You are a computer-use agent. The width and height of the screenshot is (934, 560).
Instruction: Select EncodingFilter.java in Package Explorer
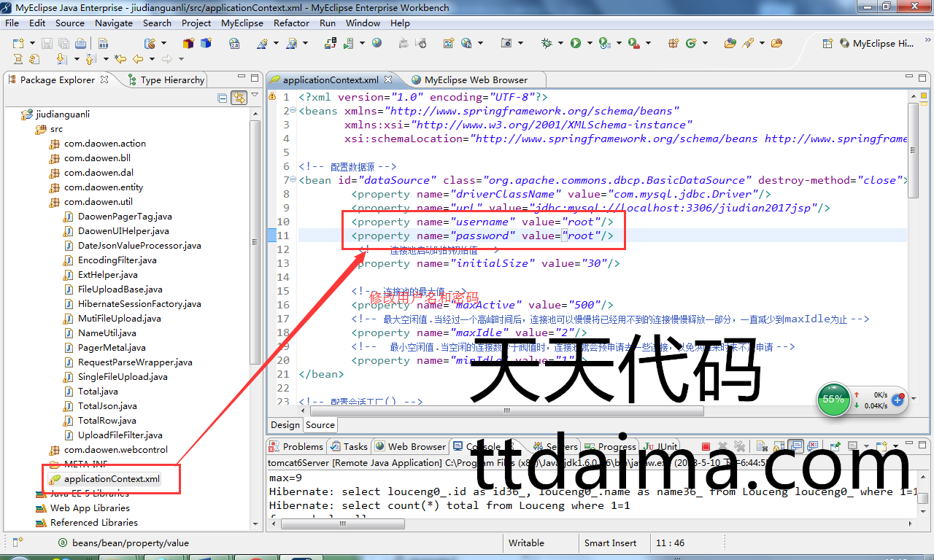tap(117, 260)
